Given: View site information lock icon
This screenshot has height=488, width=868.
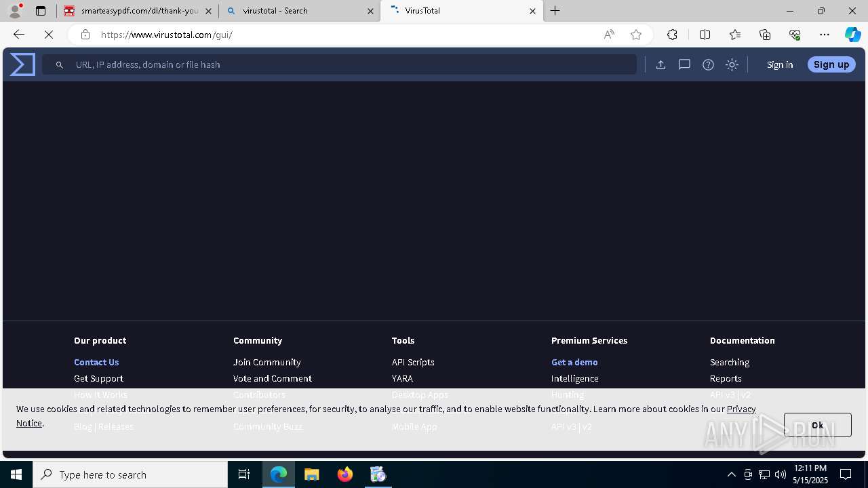Looking at the screenshot, I should (85, 35).
